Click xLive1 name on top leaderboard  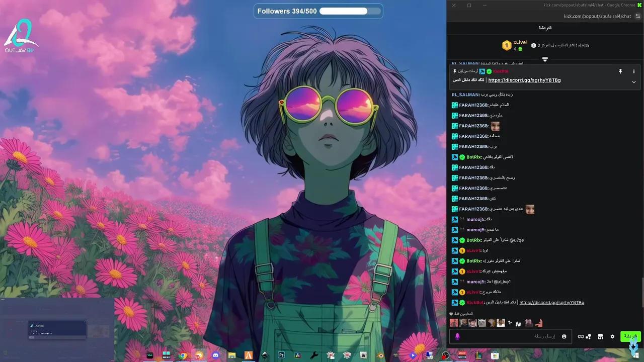tap(521, 43)
